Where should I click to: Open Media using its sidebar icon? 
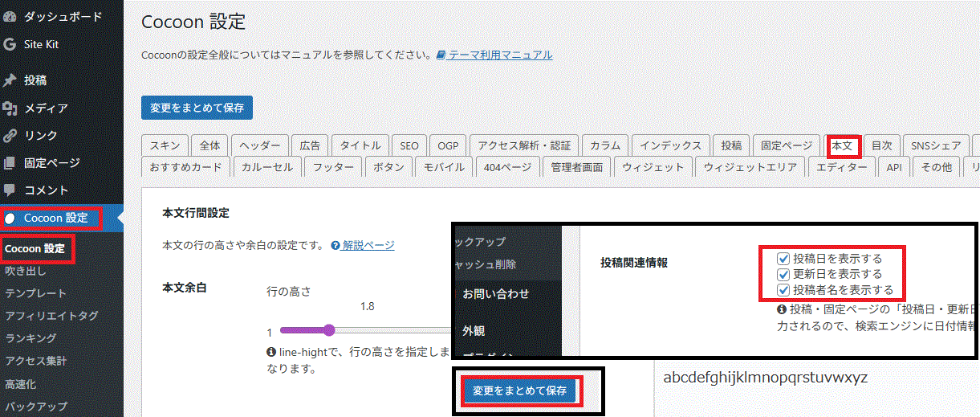click(x=10, y=108)
